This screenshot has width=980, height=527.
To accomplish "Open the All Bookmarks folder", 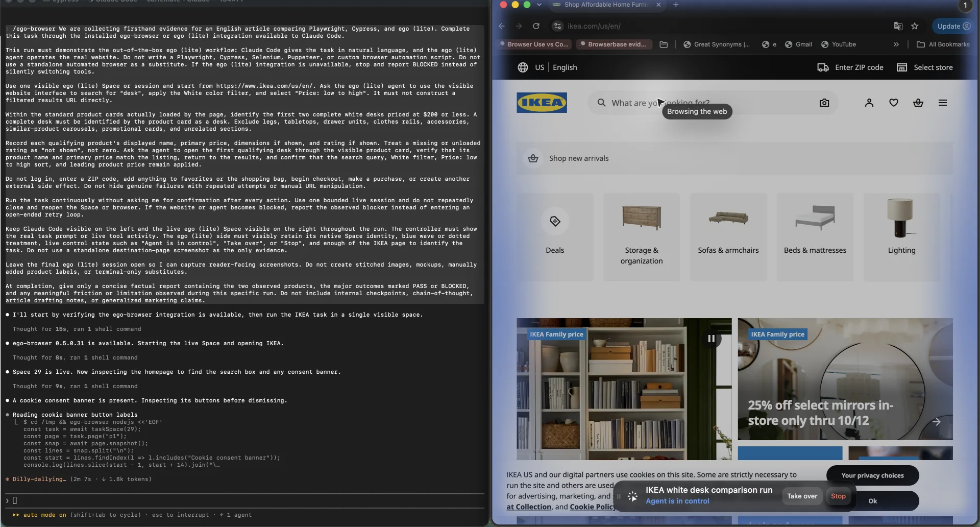I will click(x=943, y=44).
